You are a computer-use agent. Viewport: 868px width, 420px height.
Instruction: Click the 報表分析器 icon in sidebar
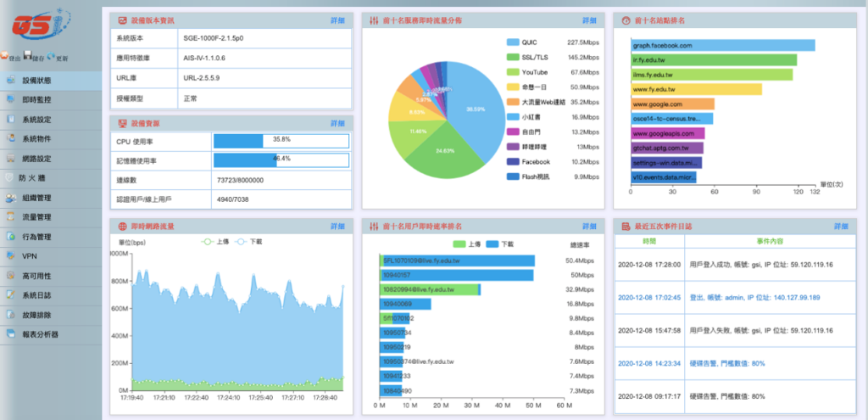pyautogui.click(x=10, y=334)
